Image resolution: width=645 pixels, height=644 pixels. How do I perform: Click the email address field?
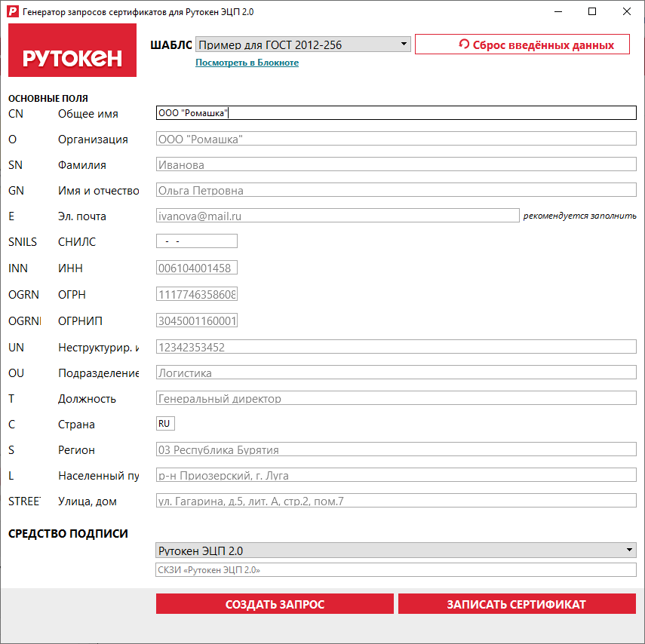337,216
